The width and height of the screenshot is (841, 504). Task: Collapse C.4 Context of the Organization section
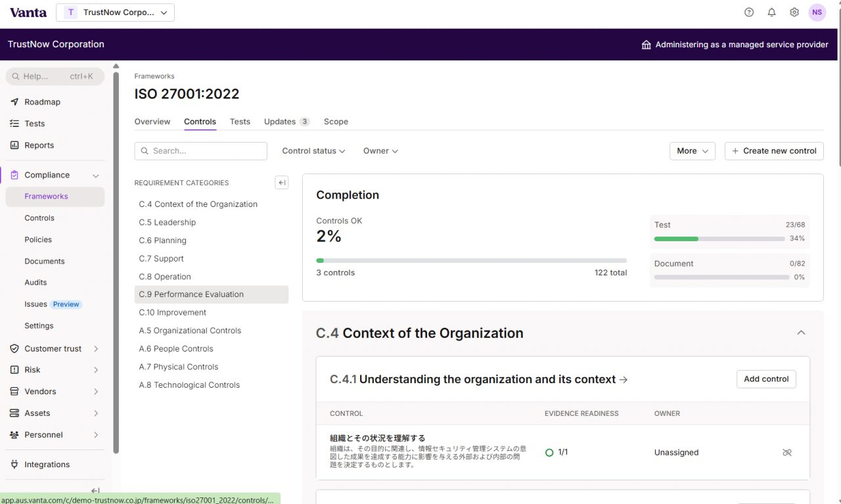pyautogui.click(x=801, y=332)
